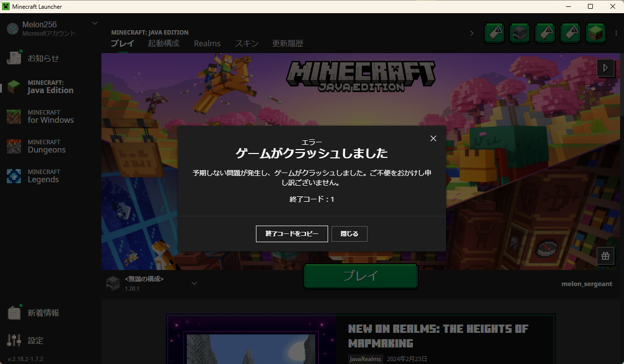624x364 pixels.
Task: Click the furnace icon beside <無題の構成>
Action: coord(113,284)
